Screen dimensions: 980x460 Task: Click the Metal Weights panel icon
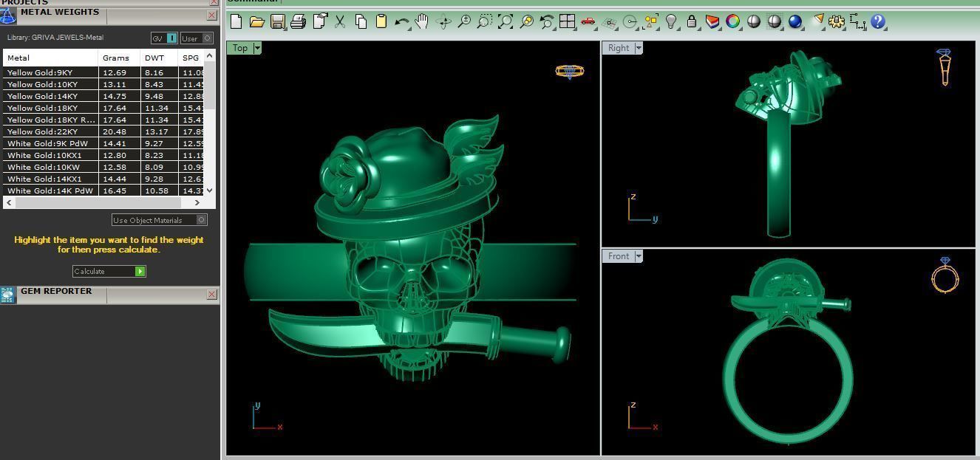point(8,16)
